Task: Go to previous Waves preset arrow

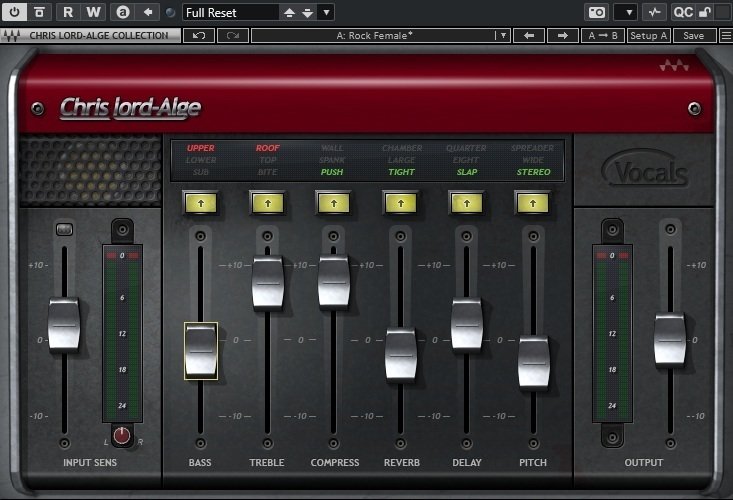Action: [529, 36]
